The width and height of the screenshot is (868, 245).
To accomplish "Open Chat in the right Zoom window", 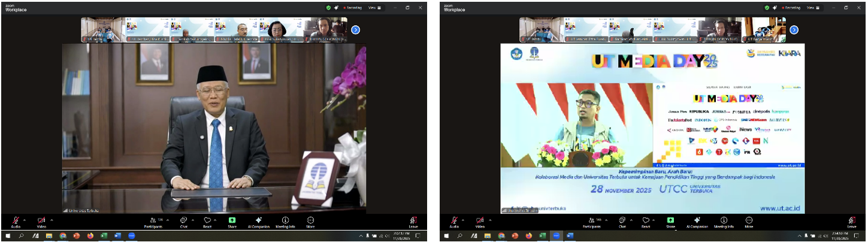I will point(622,222).
